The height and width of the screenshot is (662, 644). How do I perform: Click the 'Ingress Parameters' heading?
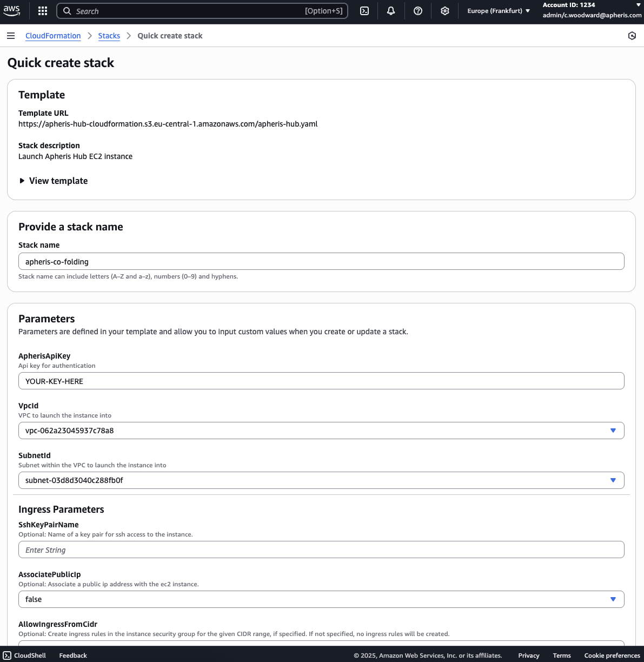(61, 509)
